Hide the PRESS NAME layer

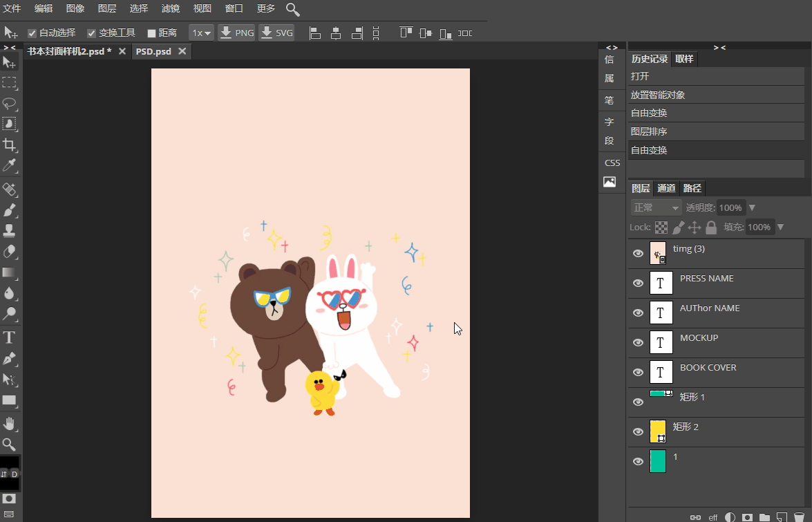click(638, 283)
